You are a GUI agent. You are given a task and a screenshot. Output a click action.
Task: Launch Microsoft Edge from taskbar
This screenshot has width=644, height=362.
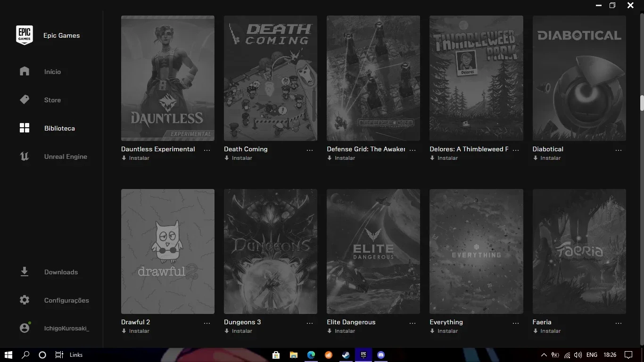pyautogui.click(x=311, y=355)
